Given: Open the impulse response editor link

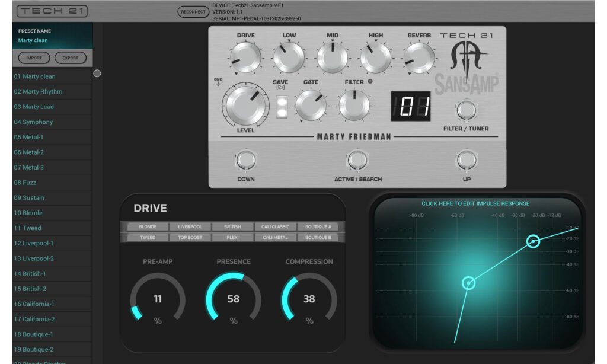Looking at the screenshot, I should (475, 203).
